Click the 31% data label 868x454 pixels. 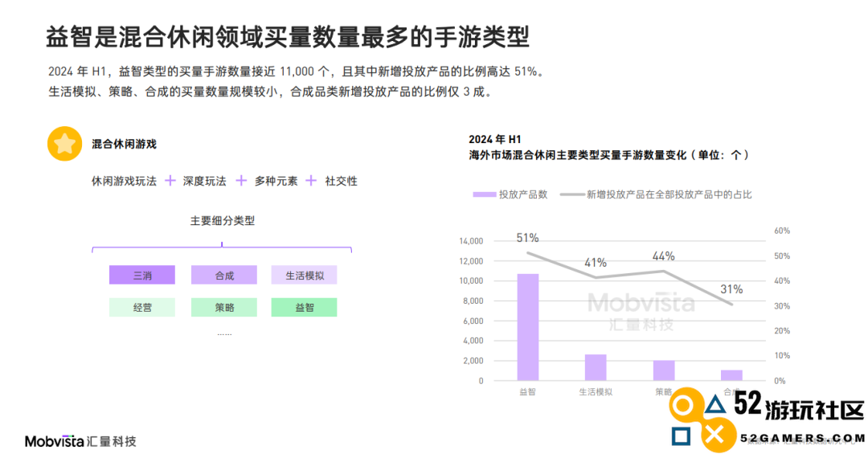pos(732,289)
